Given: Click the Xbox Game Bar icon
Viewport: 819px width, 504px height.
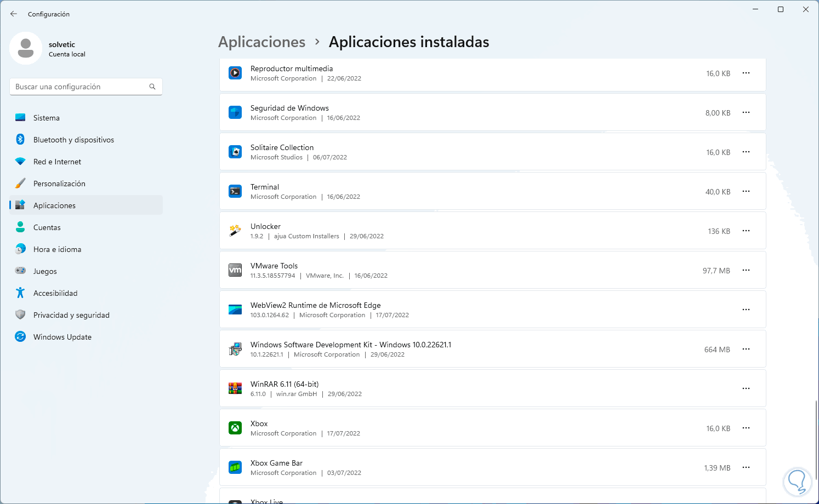Looking at the screenshot, I should [x=235, y=467].
